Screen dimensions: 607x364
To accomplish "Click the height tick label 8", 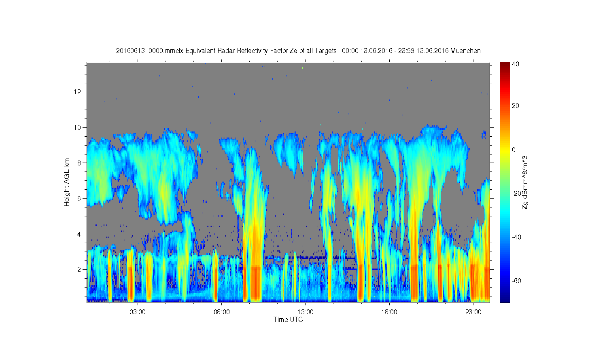I will point(80,163).
